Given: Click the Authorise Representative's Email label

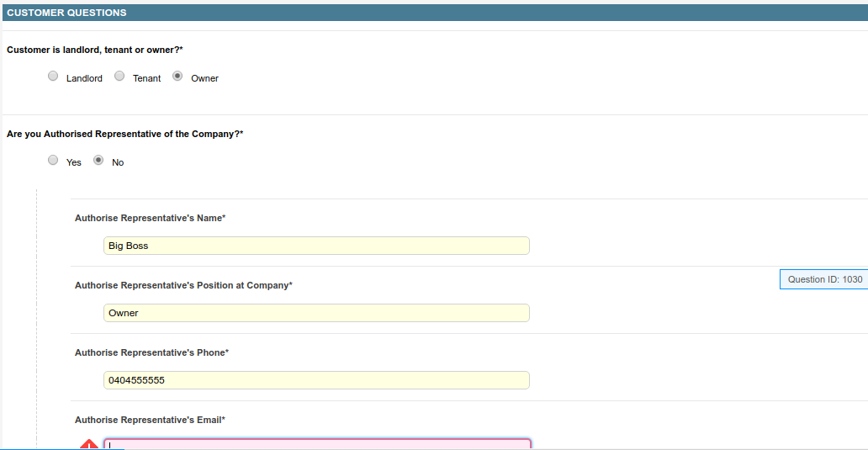Looking at the screenshot, I should 150,420.
